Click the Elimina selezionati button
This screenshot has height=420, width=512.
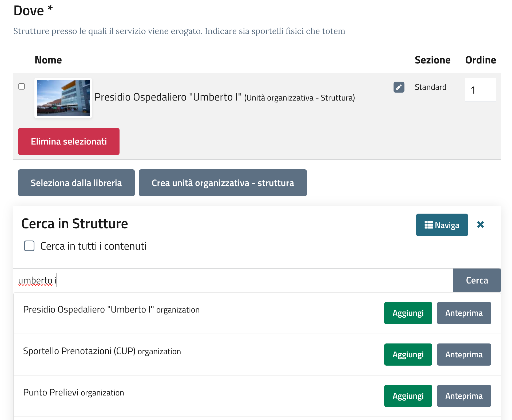pos(69,141)
